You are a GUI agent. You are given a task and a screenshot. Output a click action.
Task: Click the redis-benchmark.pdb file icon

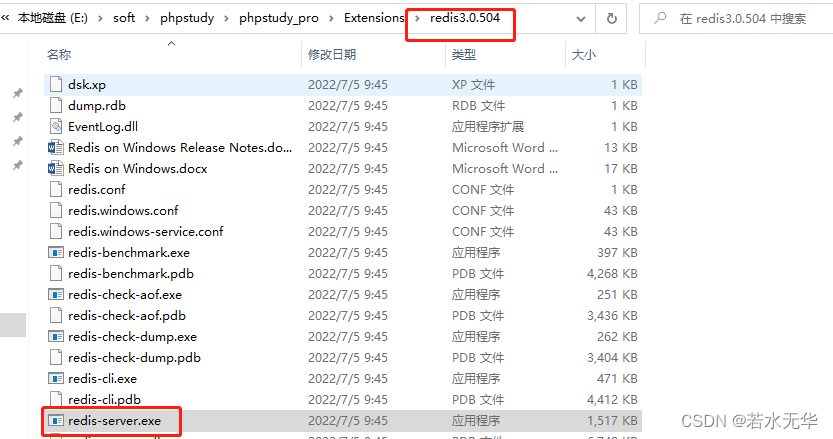click(x=56, y=273)
